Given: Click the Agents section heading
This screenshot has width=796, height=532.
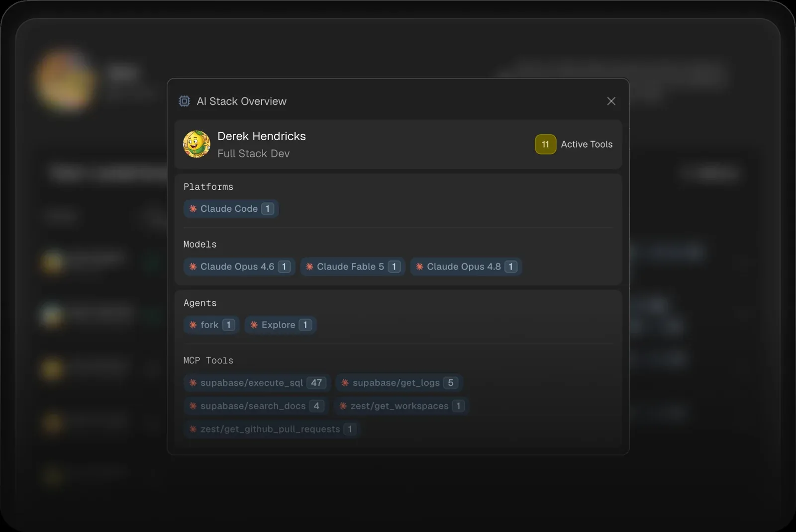Looking at the screenshot, I should [x=200, y=303].
